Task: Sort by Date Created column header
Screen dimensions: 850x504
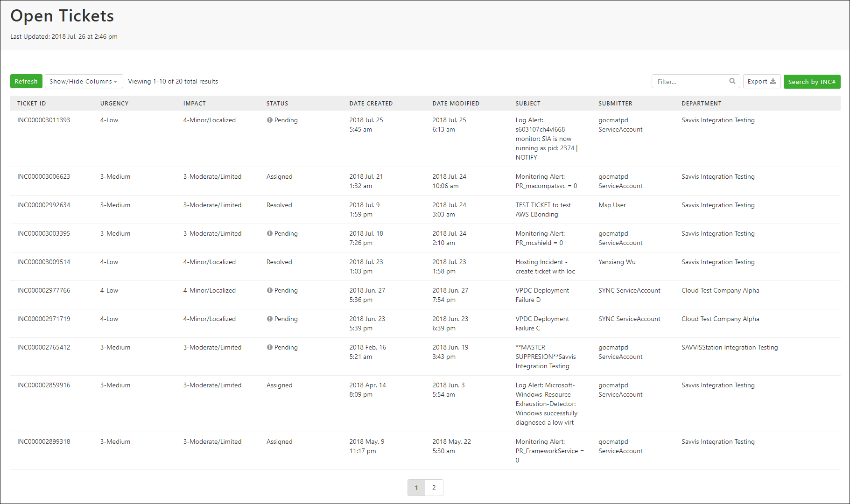Action: click(371, 104)
